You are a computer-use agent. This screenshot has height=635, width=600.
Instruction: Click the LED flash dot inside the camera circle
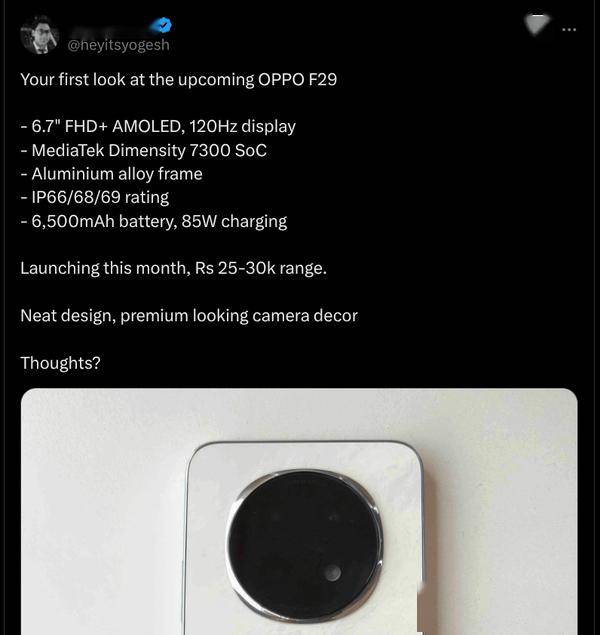point(332,573)
